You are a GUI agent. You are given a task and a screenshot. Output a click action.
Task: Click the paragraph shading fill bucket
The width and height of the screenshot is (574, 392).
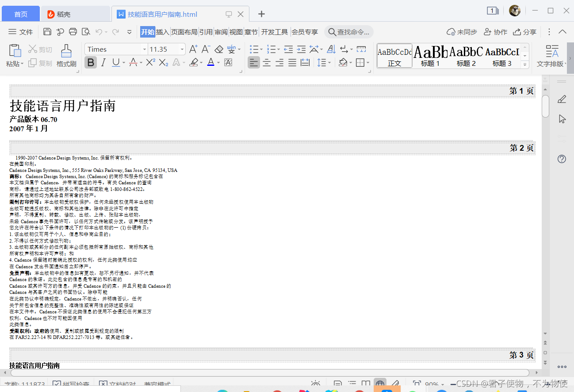click(343, 63)
